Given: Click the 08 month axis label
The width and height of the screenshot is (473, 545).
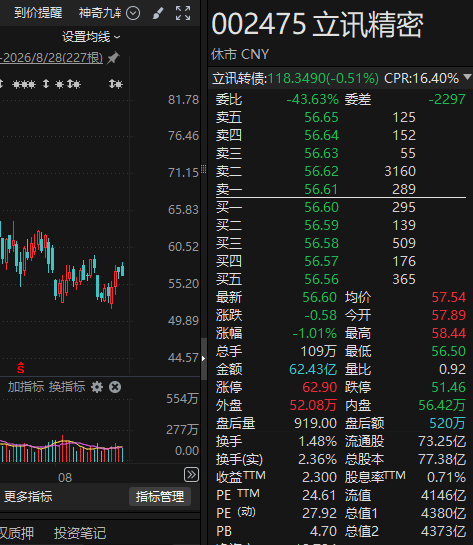Looking at the screenshot, I should (65, 478).
